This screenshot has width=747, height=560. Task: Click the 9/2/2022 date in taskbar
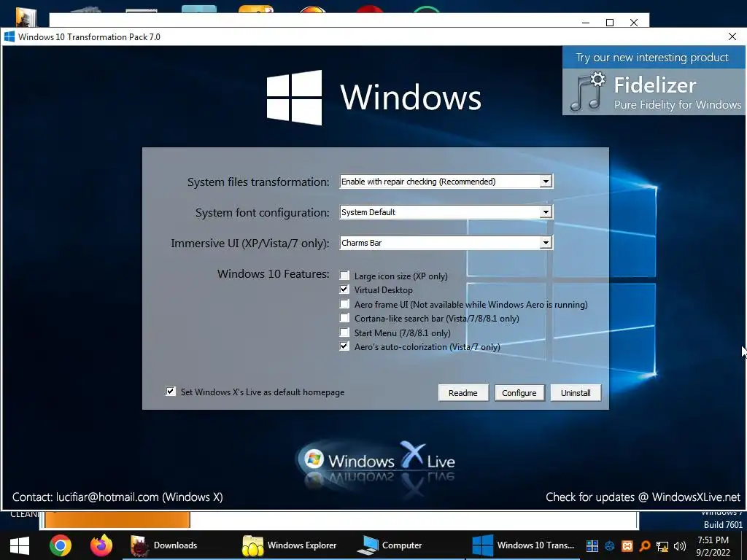pos(713,553)
